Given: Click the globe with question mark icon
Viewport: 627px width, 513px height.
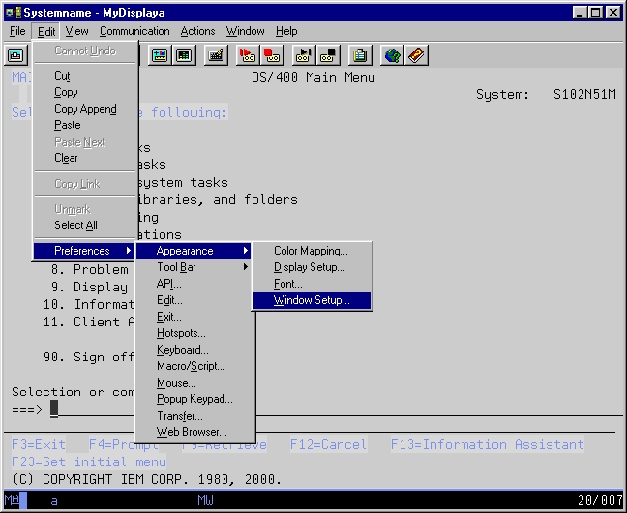Looking at the screenshot, I should click(392, 55).
